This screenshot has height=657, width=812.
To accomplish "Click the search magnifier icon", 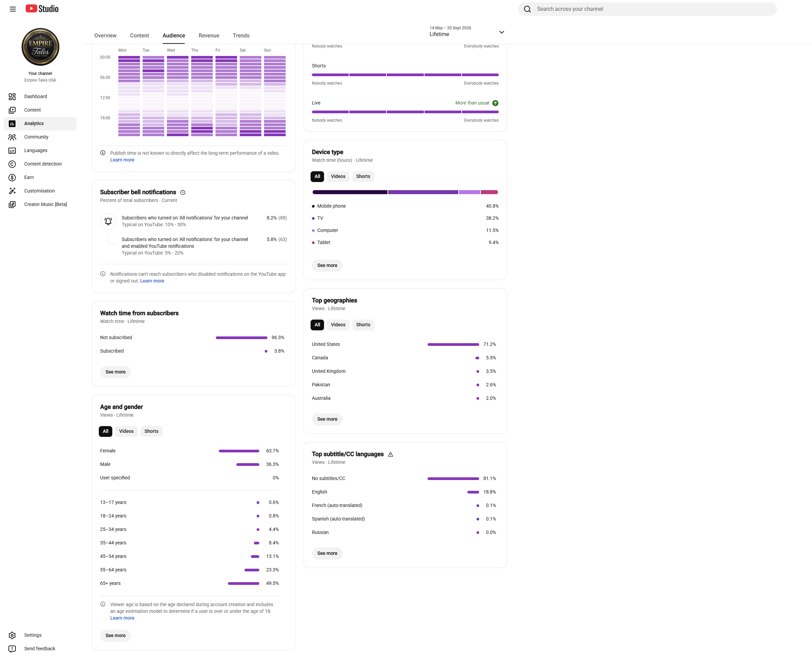I will pyautogui.click(x=527, y=9).
